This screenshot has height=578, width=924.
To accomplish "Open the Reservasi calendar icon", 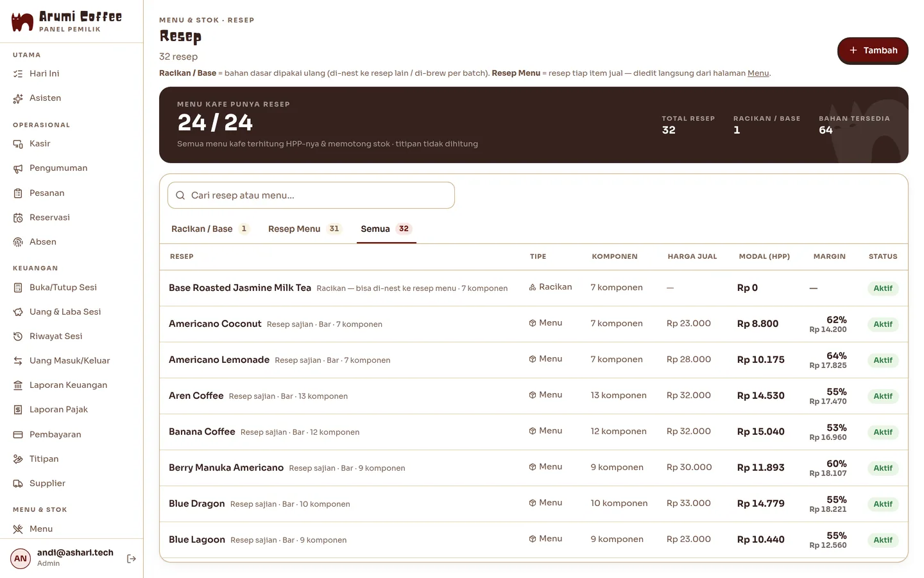I will (x=18, y=218).
